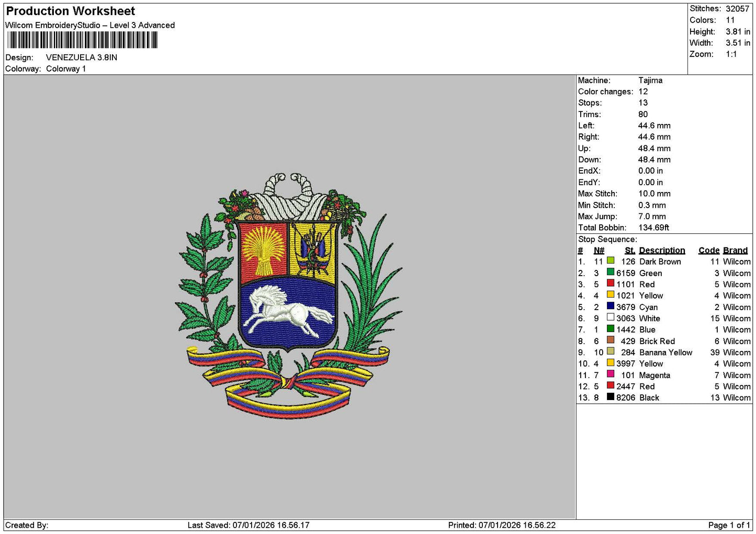Click the Magenta swatch in stop 11
Viewport: 756px width, 534px height.
coord(611,374)
